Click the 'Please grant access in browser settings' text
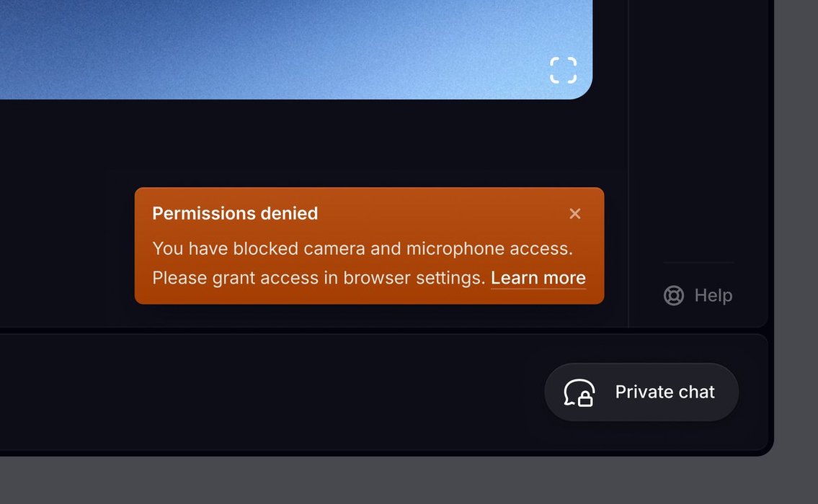 319,278
